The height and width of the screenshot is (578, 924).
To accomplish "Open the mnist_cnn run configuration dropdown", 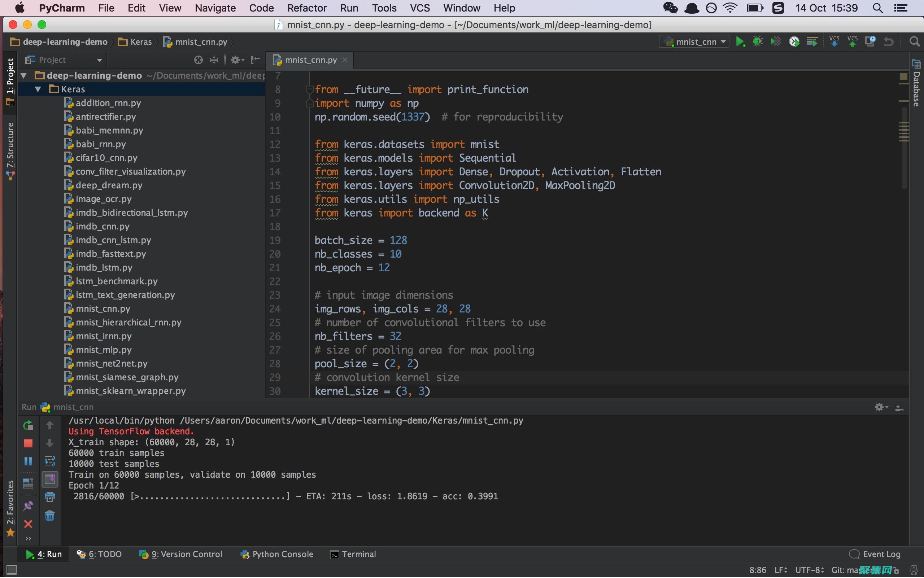I will [694, 41].
